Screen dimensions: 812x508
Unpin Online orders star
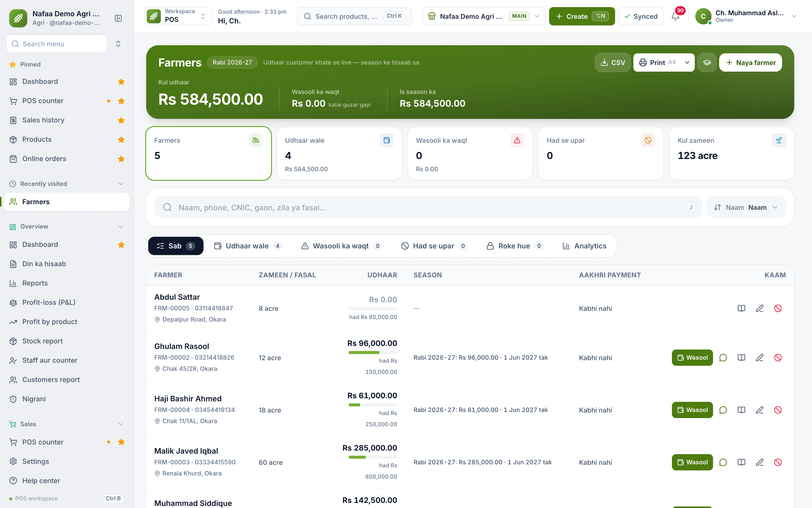pyautogui.click(x=121, y=158)
